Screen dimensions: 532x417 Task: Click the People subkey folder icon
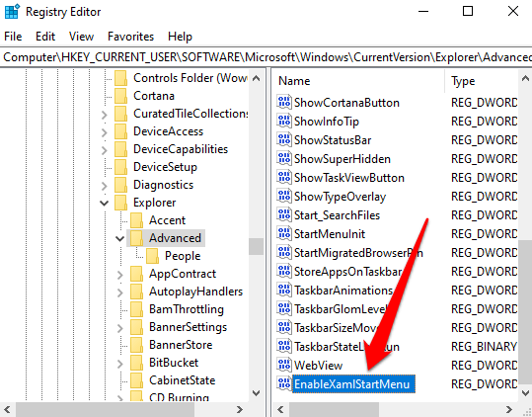coord(152,256)
